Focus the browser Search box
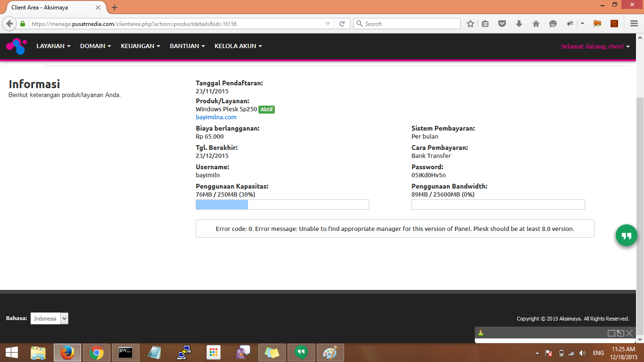Viewport: 644px width, 362px height. [x=407, y=24]
